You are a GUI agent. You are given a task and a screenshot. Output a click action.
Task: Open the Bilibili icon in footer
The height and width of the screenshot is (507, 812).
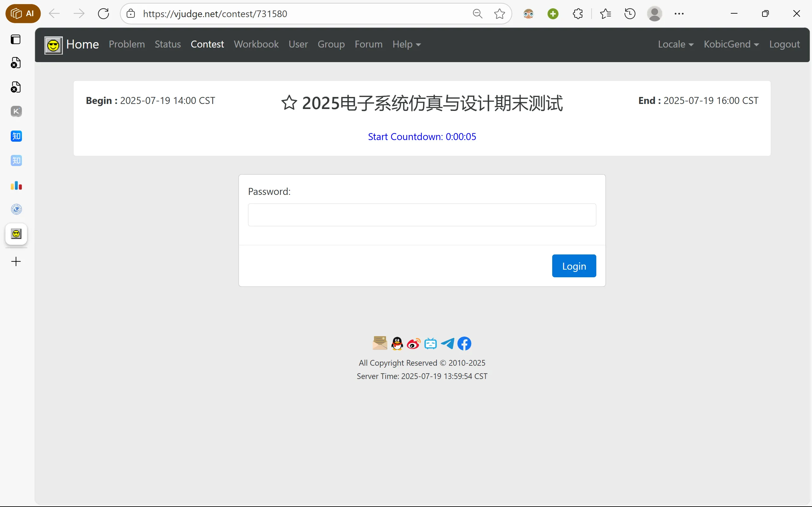point(430,343)
